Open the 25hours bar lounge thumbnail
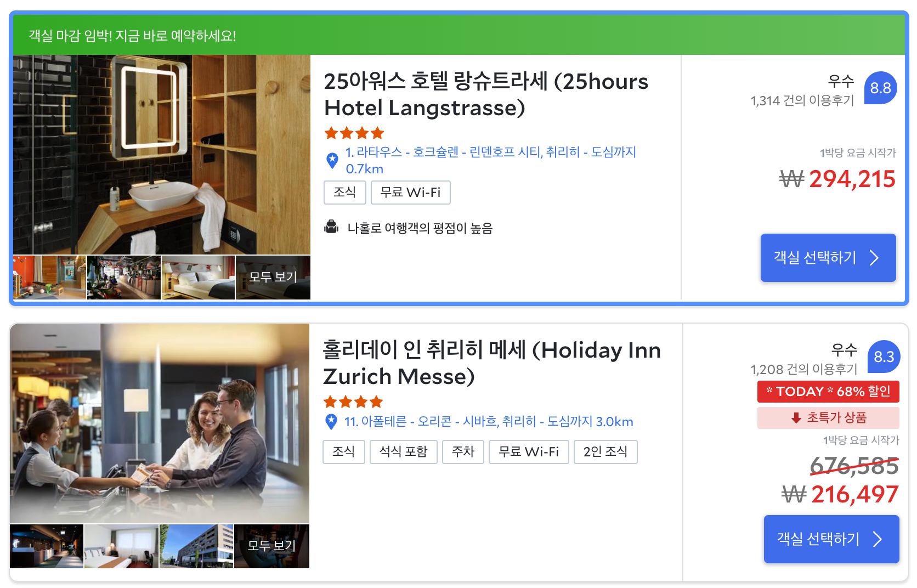917x588 pixels. pyautogui.click(x=124, y=278)
